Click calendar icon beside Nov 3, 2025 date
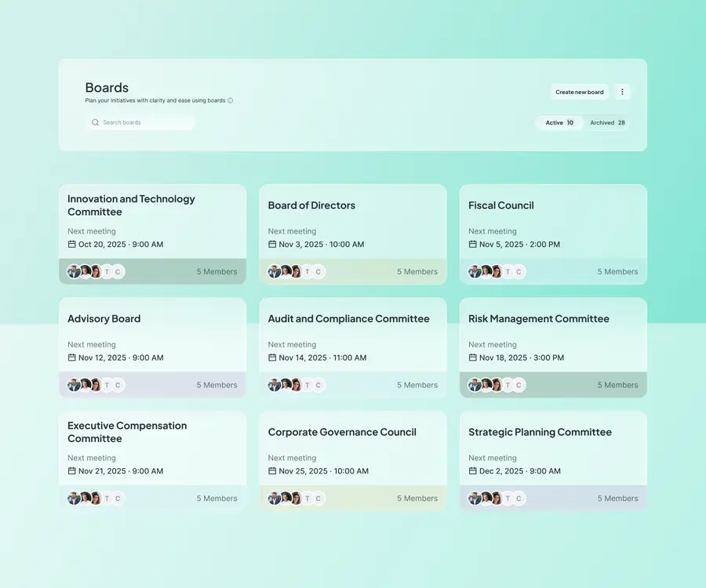Screen dimensions: 706x588 (x=272, y=244)
